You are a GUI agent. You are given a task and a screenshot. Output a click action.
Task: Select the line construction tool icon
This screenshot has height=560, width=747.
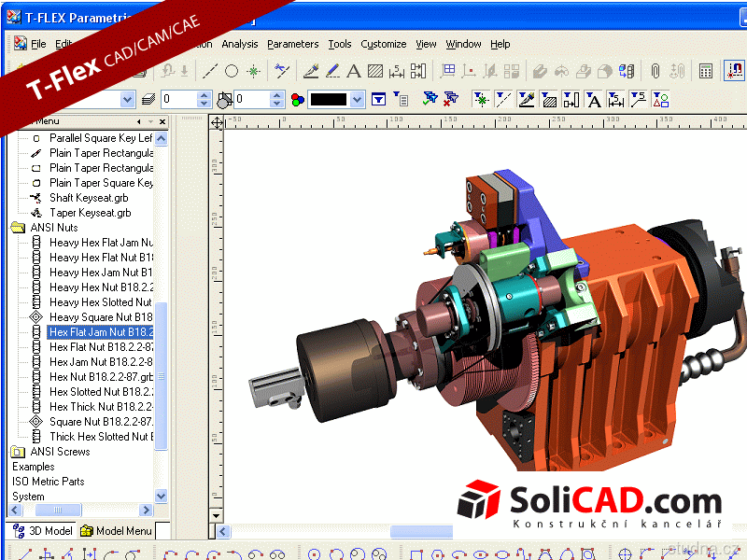(x=210, y=72)
